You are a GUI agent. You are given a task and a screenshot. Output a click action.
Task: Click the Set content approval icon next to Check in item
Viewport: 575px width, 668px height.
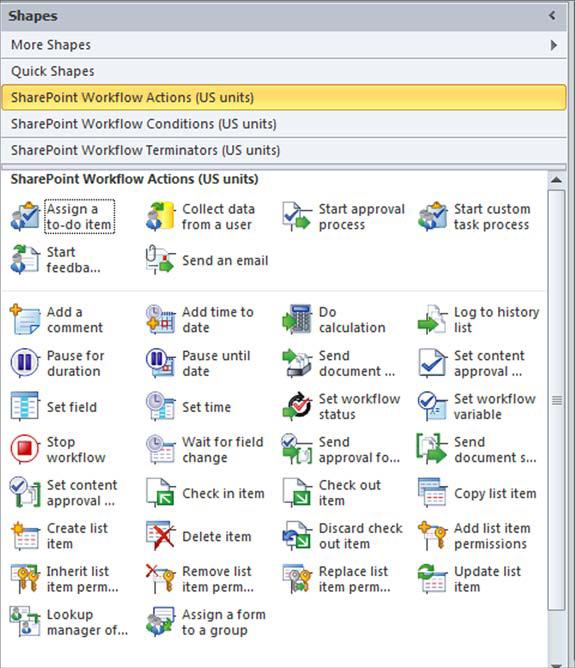[x=25, y=493]
